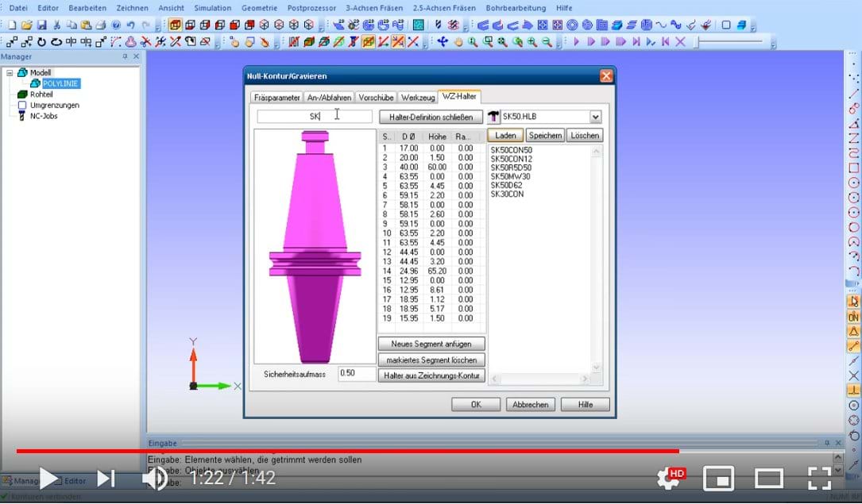862x504 pixels.
Task: Pick the rectangle tool in the right toolbar
Action: point(854,168)
